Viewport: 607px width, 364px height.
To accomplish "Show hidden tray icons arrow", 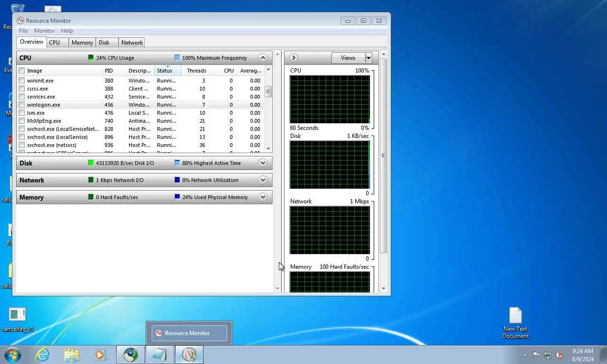I will click(524, 355).
